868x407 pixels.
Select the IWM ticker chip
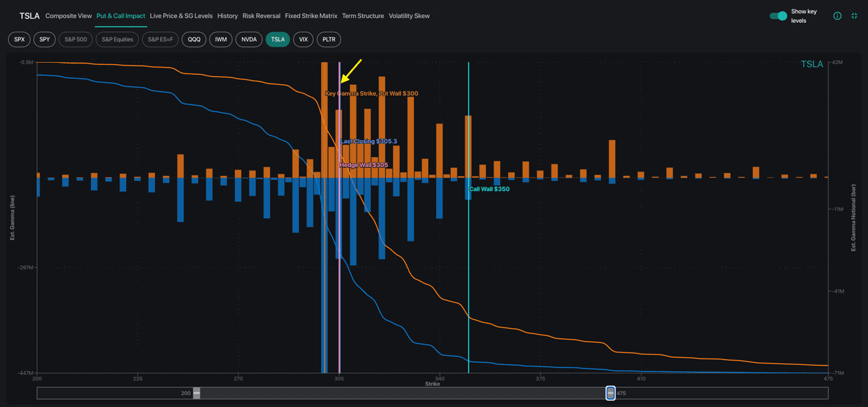tap(221, 39)
